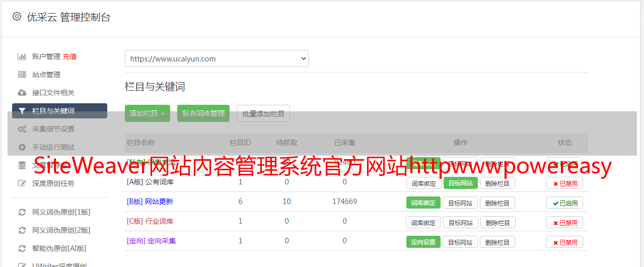Click the [定向] 定向采集 column name

[x=151, y=241]
